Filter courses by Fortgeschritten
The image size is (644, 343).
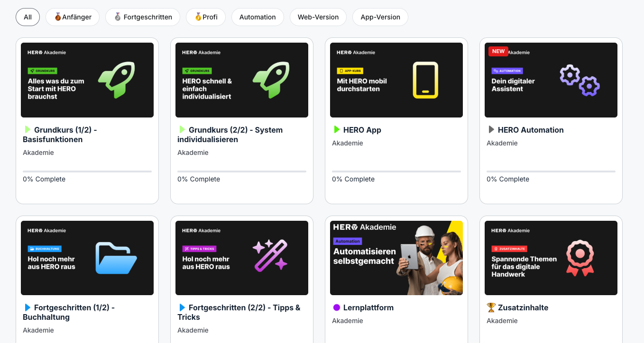[143, 17]
